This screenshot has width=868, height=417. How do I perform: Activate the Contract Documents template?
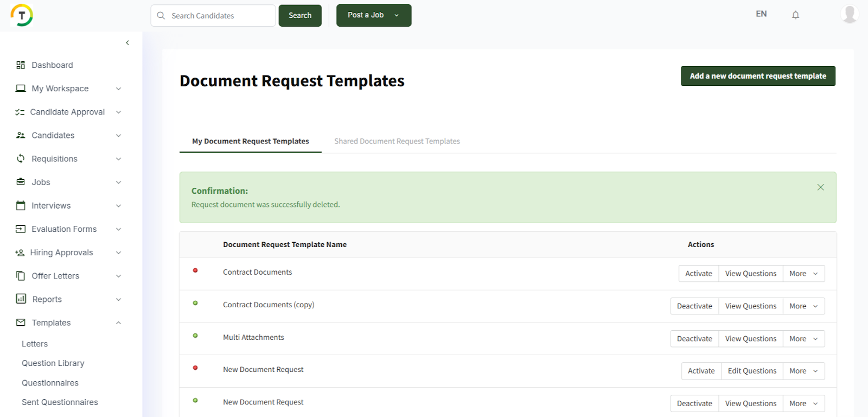click(698, 274)
